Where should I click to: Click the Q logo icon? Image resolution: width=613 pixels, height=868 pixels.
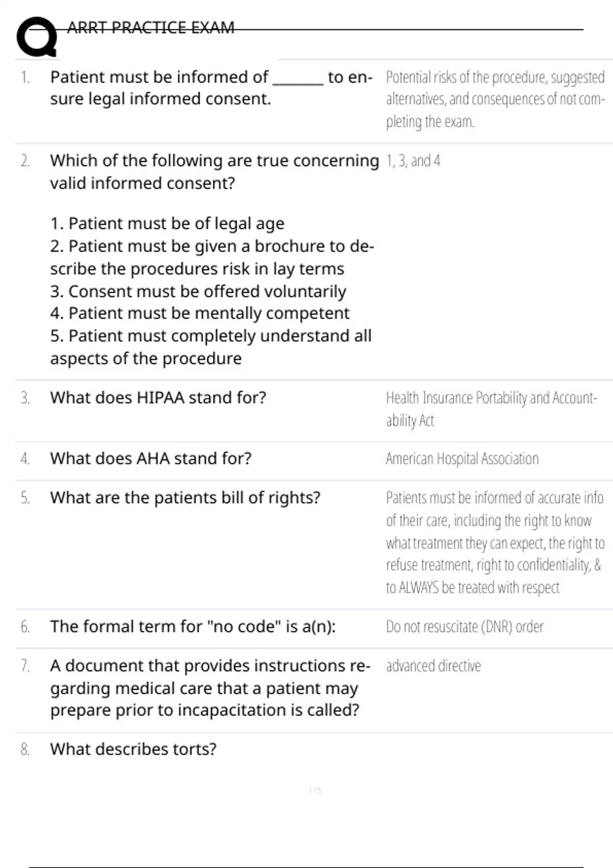click(36, 37)
